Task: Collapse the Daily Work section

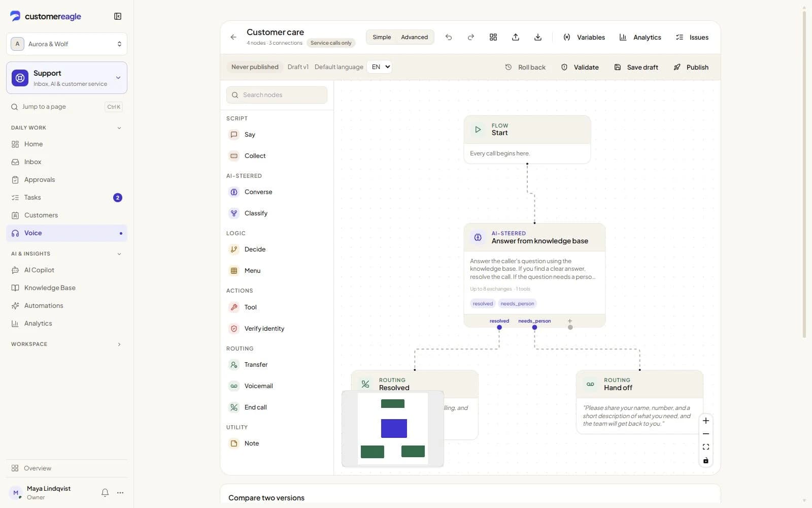Action: click(x=66, y=128)
